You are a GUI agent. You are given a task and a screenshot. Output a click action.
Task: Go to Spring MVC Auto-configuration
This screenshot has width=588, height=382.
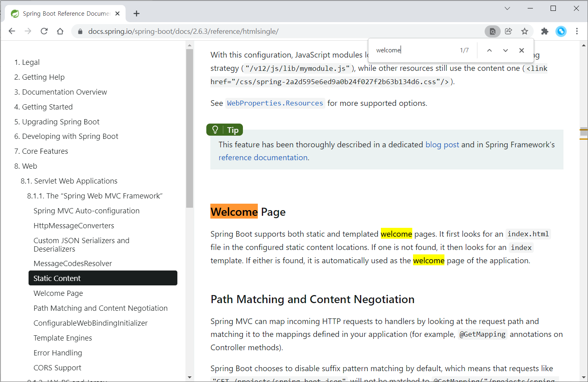point(86,211)
